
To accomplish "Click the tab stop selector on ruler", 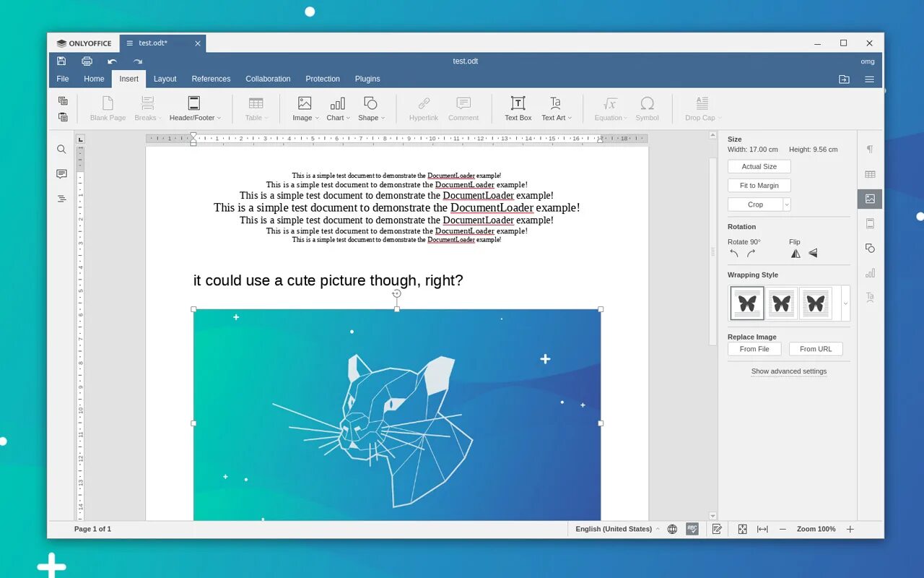I will pos(80,139).
